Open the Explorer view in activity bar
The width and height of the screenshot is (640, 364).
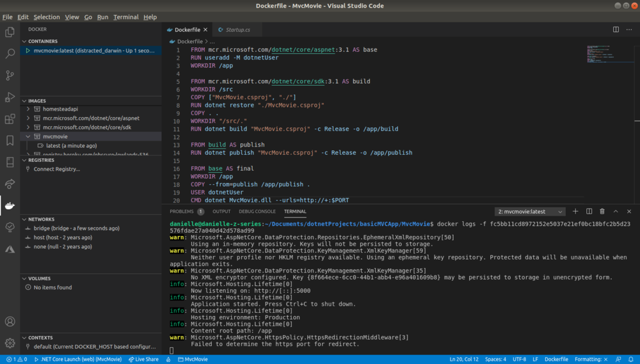[10, 32]
